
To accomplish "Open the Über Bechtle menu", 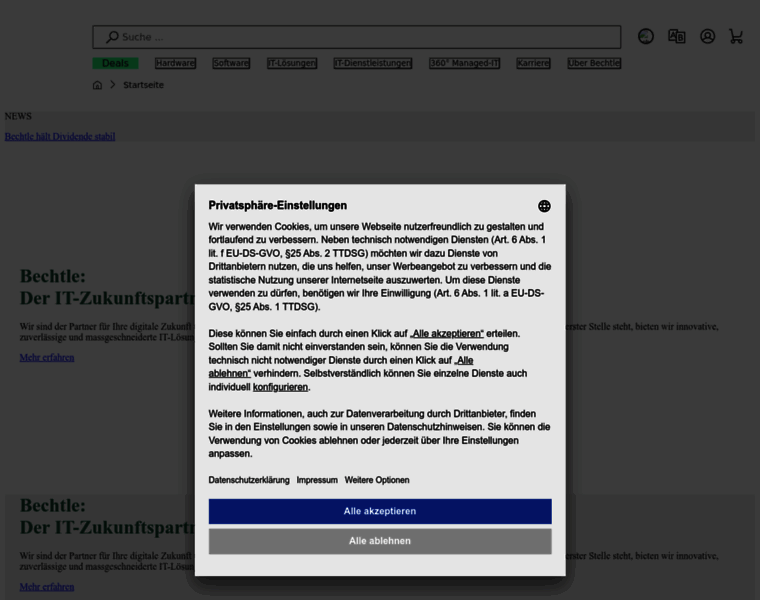I will click(594, 63).
